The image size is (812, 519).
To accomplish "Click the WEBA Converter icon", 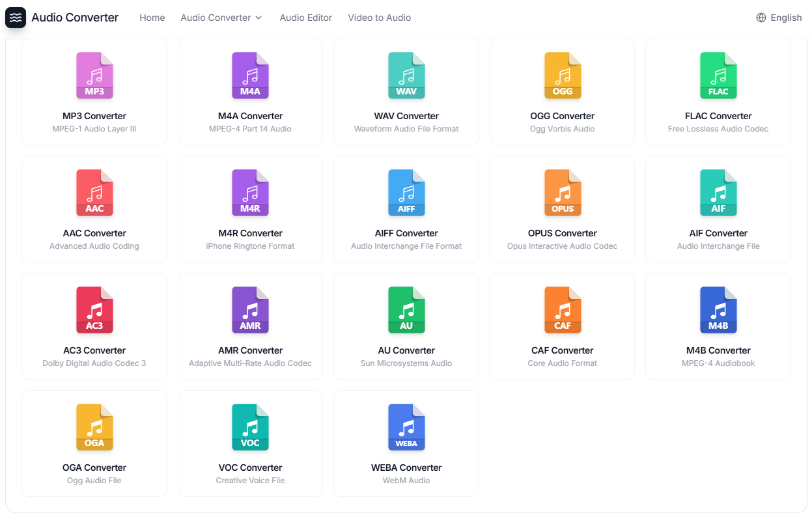I will coord(406,428).
